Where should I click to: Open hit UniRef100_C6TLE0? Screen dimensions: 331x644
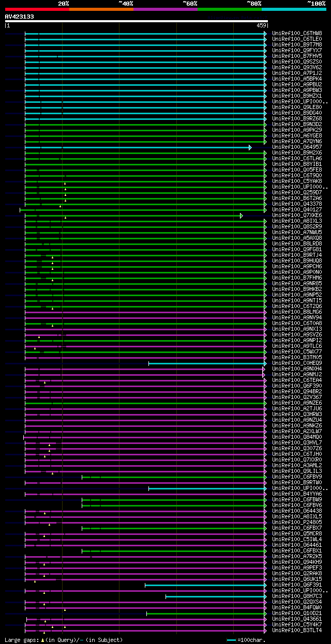point(297,39)
